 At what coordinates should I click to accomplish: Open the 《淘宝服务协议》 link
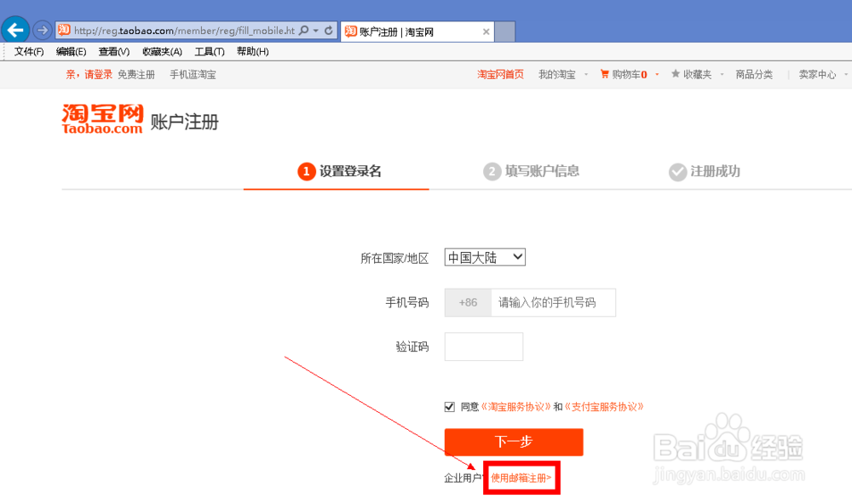(x=516, y=407)
